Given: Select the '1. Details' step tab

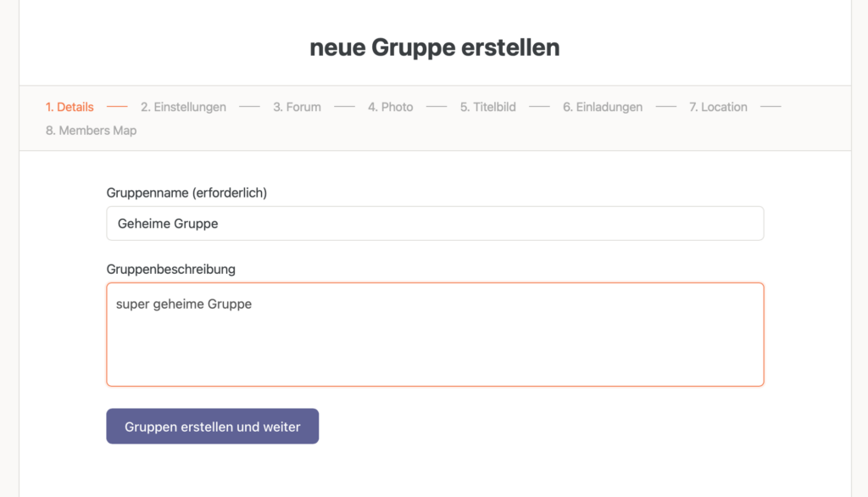Looking at the screenshot, I should 70,107.
